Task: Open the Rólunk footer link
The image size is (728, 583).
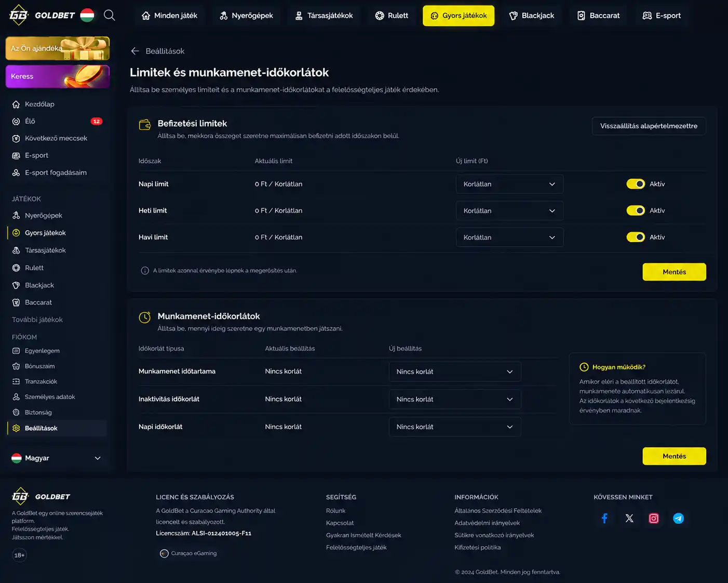Action: coord(335,511)
